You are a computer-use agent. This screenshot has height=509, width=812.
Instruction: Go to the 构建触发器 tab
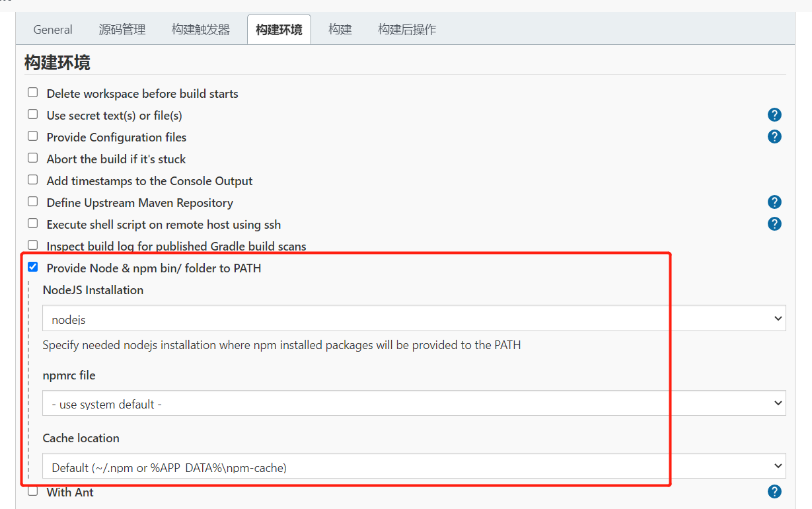pos(201,30)
